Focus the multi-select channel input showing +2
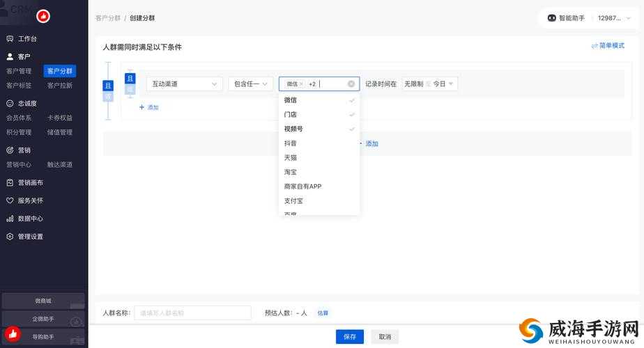The height and width of the screenshot is (348, 644). click(319, 84)
